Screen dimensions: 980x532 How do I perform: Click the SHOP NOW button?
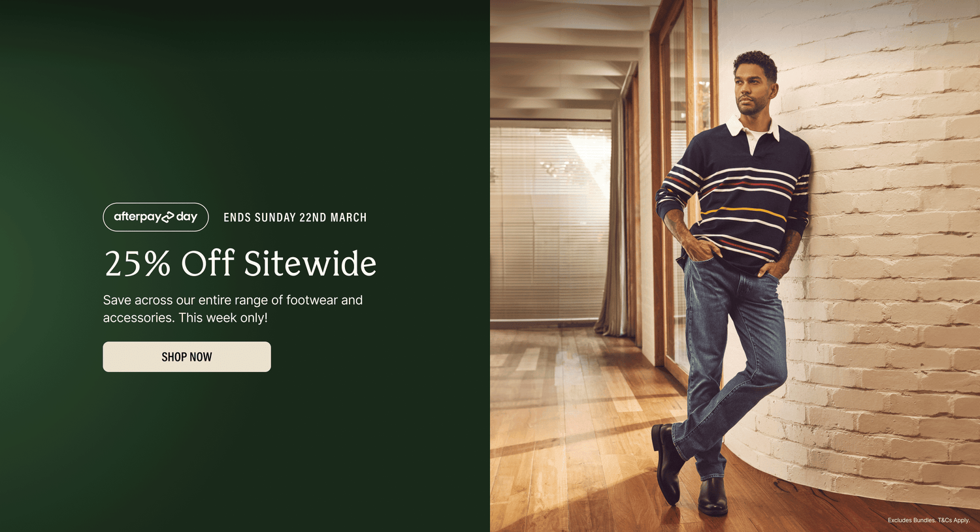click(187, 356)
